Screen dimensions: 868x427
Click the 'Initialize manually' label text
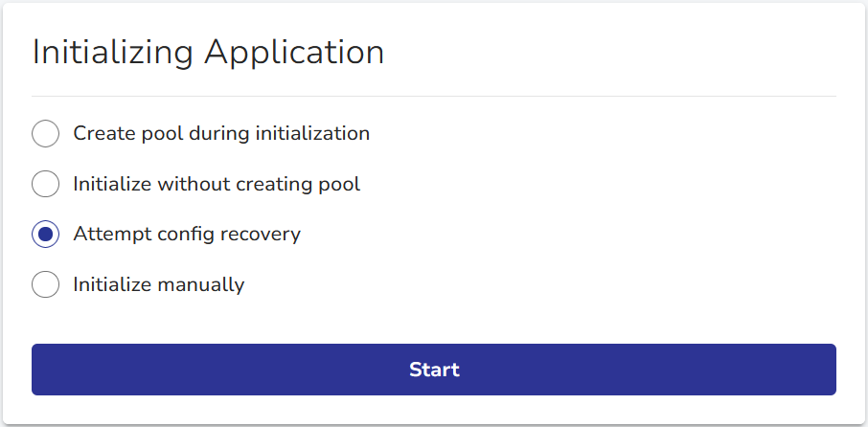coord(159,284)
